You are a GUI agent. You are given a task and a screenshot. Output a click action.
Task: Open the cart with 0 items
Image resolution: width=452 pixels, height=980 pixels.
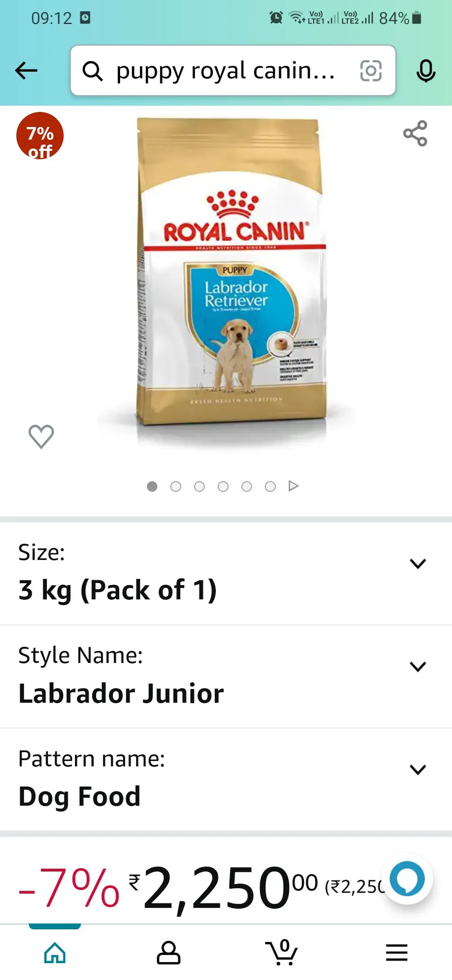coord(282,952)
